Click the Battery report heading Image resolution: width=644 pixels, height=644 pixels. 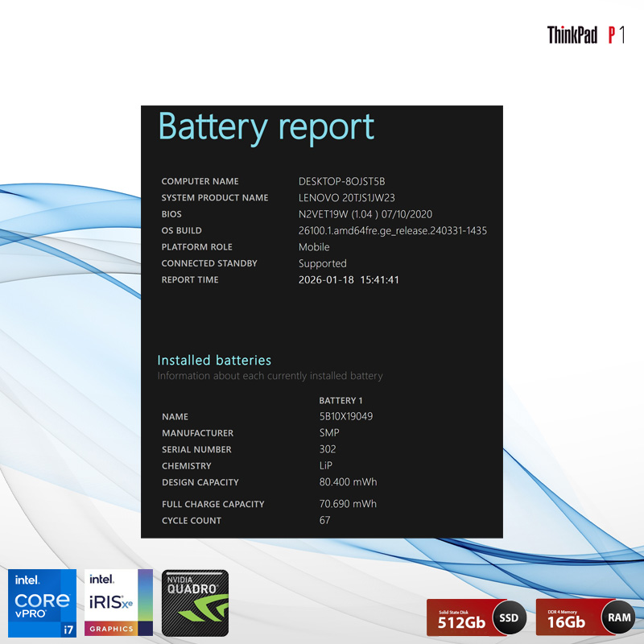click(266, 127)
